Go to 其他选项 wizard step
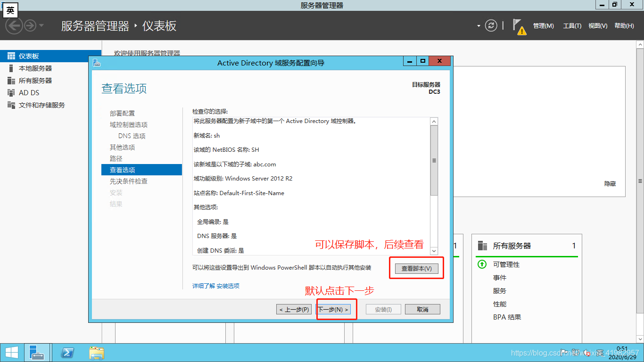 [122, 147]
